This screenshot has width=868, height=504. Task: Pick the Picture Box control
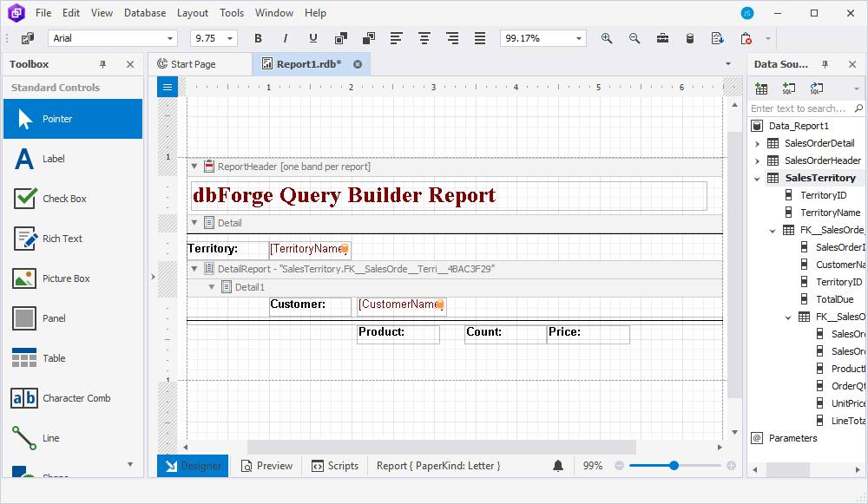tap(73, 278)
